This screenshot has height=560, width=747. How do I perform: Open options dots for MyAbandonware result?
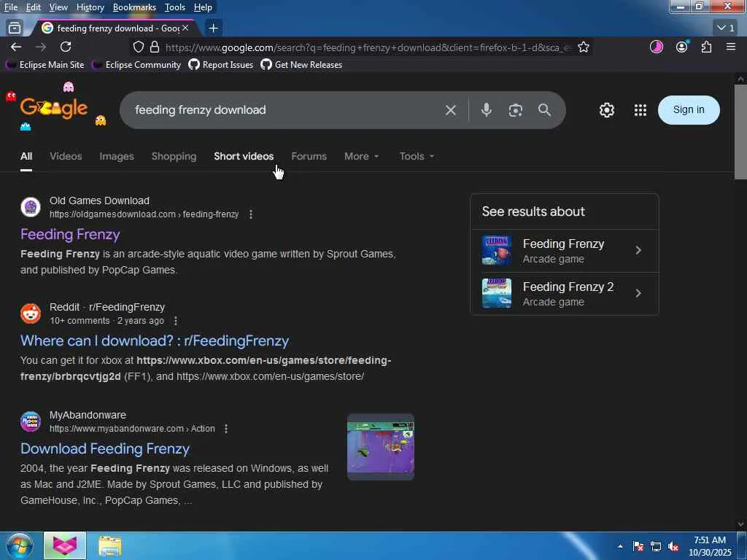[226, 429]
